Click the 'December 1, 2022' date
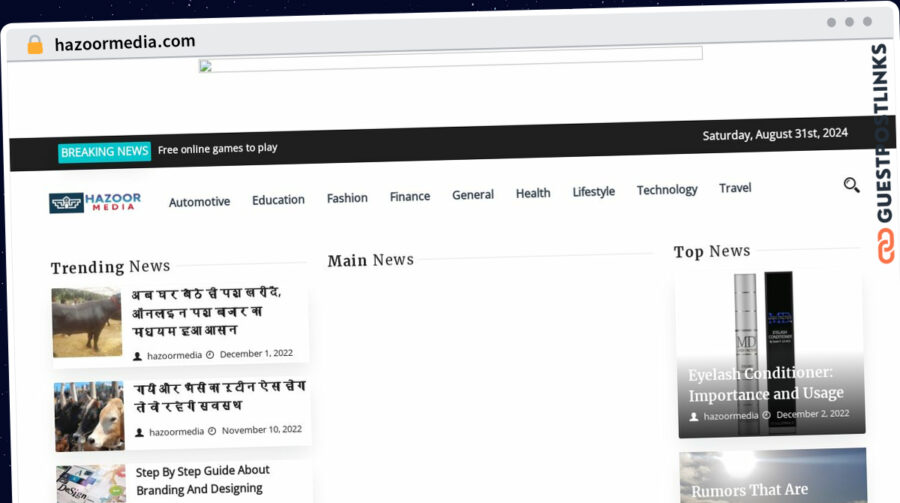Image resolution: width=900 pixels, height=503 pixels. 256,354
